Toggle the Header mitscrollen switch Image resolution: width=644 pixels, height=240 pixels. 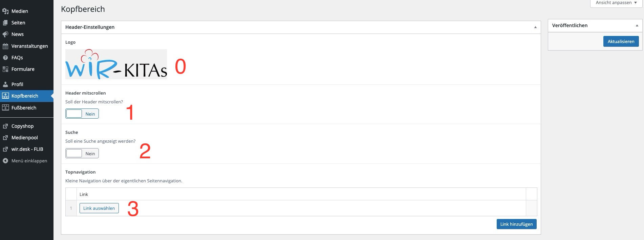82,114
